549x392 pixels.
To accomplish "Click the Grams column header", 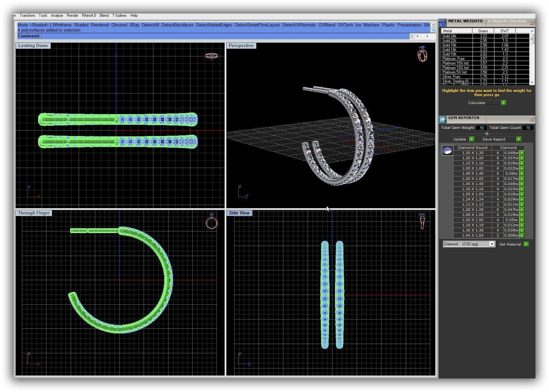I will click(x=483, y=31).
